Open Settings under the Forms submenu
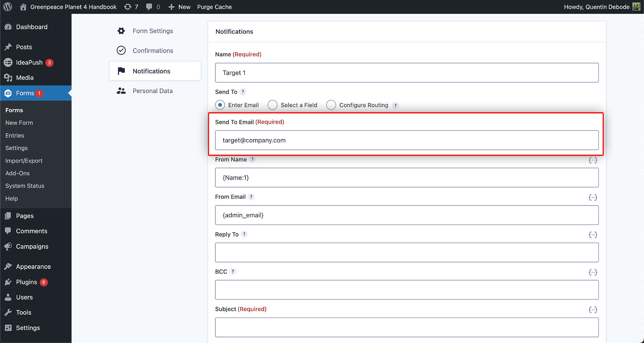The height and width of the screenshot is (343, 644). point(16,148)
